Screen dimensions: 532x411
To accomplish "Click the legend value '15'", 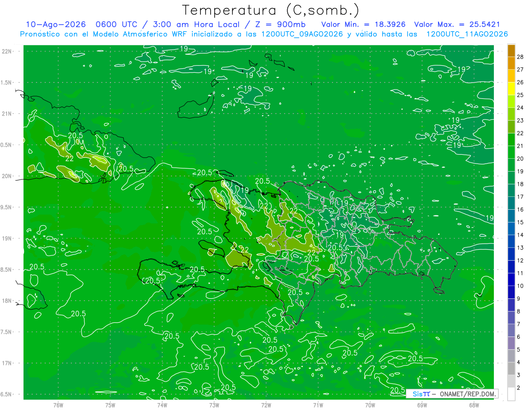I will 520,222.
